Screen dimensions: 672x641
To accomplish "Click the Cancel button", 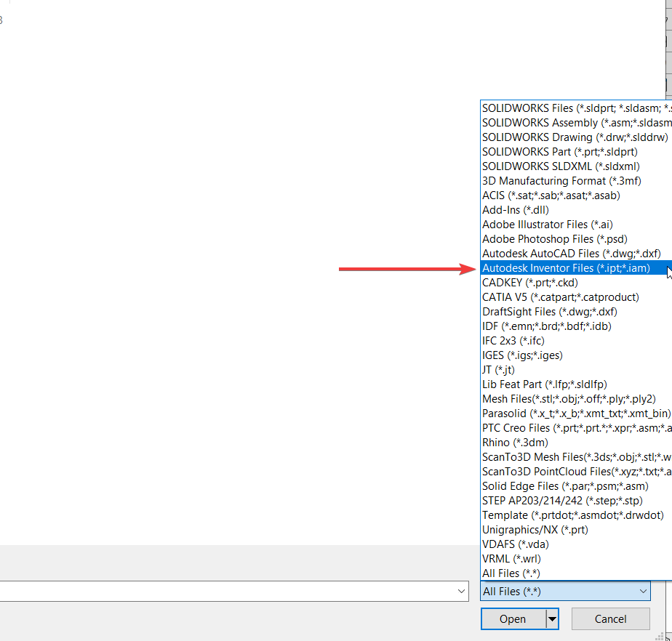I will click(610, 619).
